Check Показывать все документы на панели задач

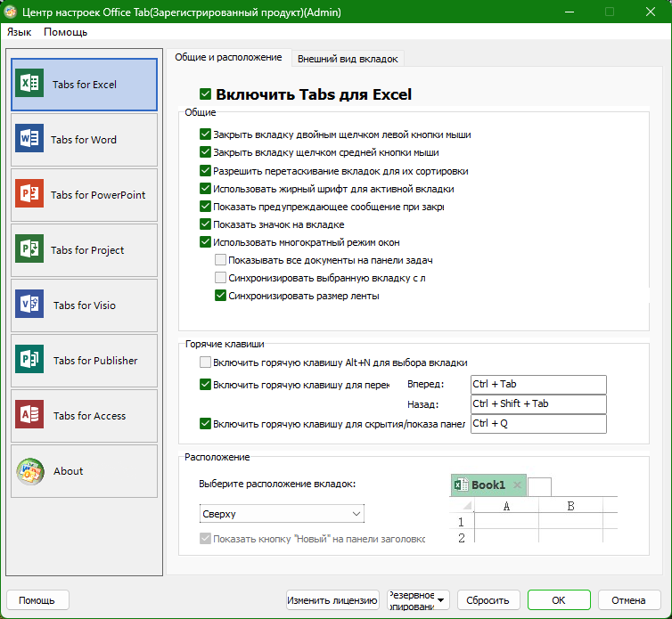click(x=220, y=259)
